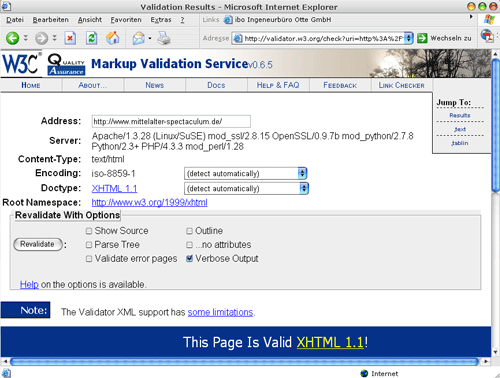Click the vertical scrollbar thumb
500x378 pixels.
click(495, 125)
